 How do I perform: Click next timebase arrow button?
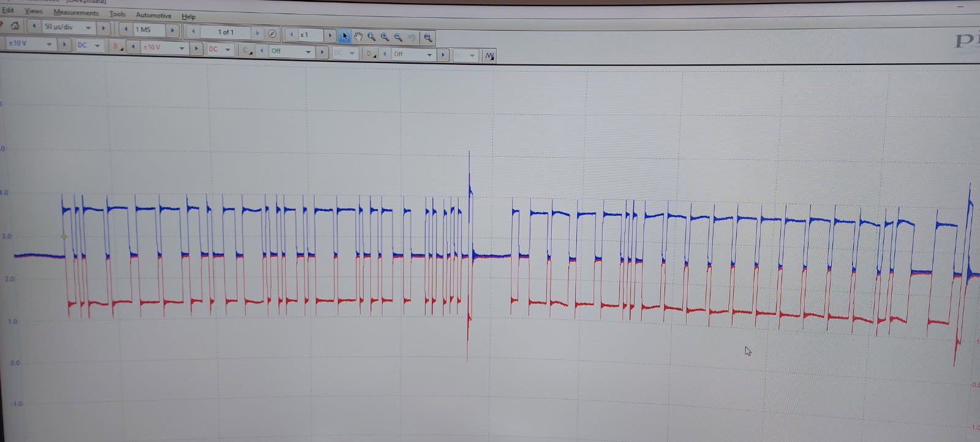[x=104, y=28]
